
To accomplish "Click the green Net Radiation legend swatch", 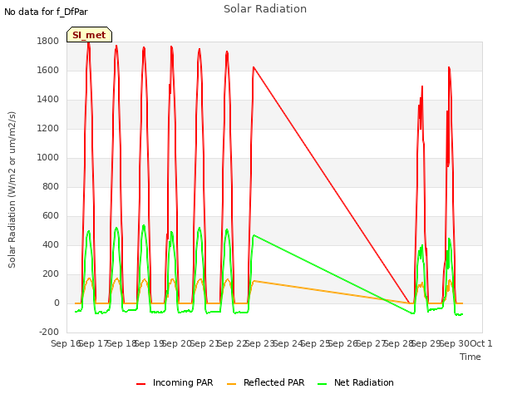I will pyautogui.click(x=322, y=384).
